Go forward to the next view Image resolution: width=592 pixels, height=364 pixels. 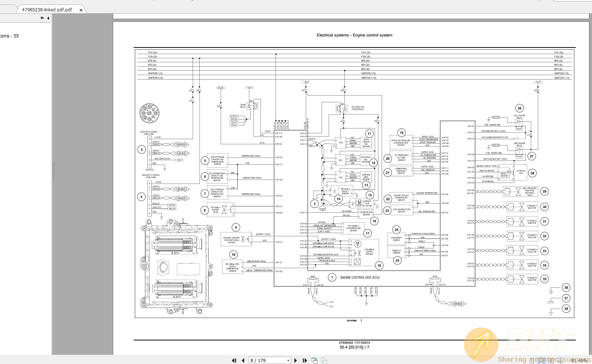(x=324, y=361)
